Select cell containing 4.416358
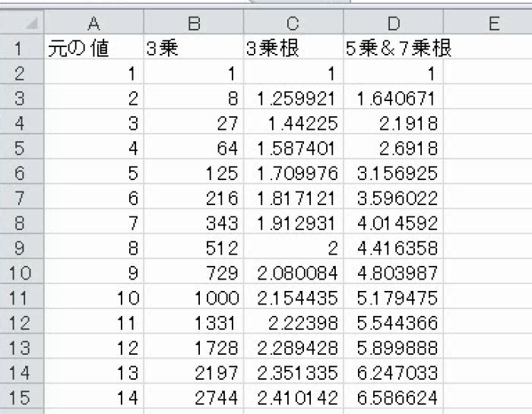 (x=393, y=246)
